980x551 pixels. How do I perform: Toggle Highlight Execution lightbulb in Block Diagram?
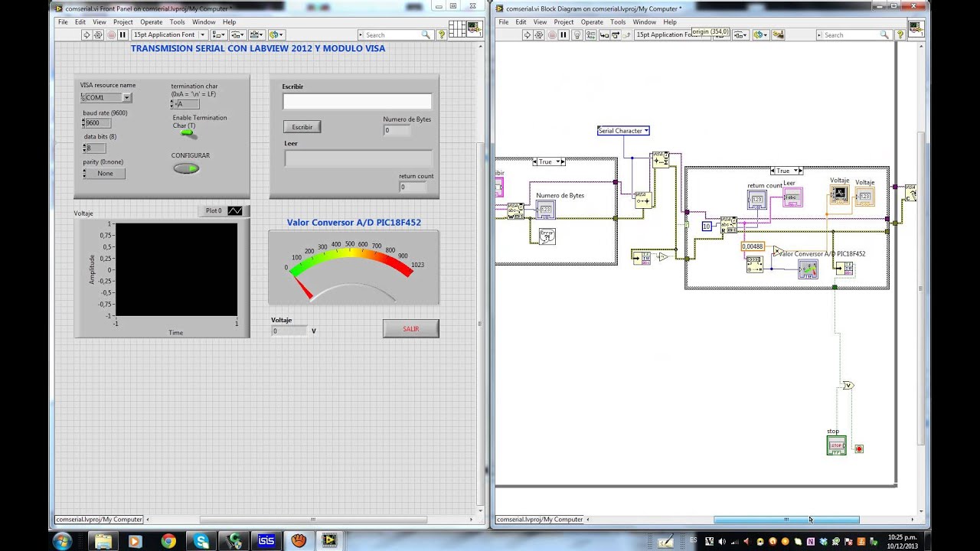coord(578,35)
